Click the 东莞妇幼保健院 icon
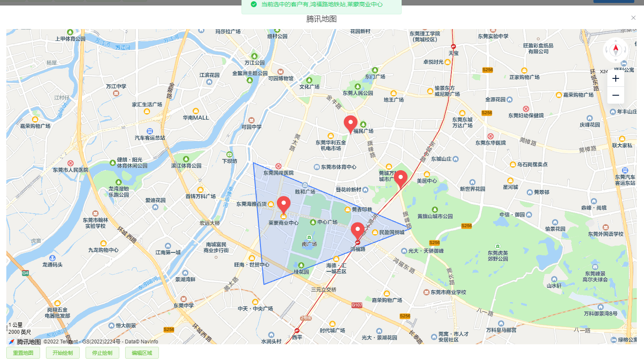The image size is (644, 359). 526,109
